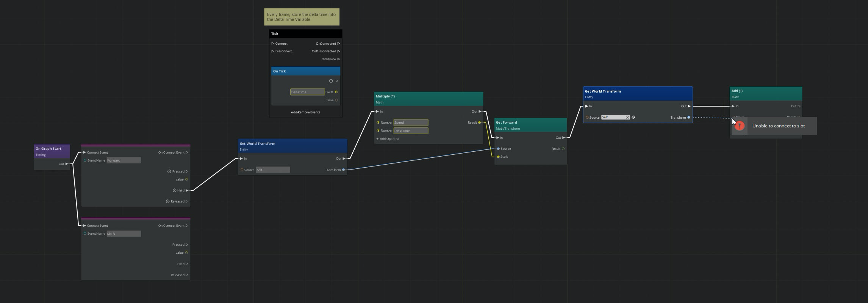This screenshot has height=303, width=868.
Task: Click the Delta data output pin
Action: [x=336, y=92]
